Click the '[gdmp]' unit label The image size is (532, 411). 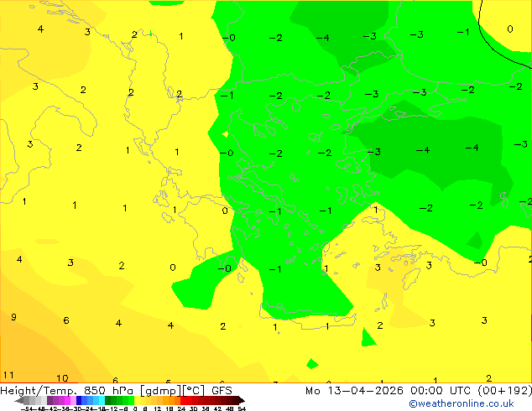[161, 391]
